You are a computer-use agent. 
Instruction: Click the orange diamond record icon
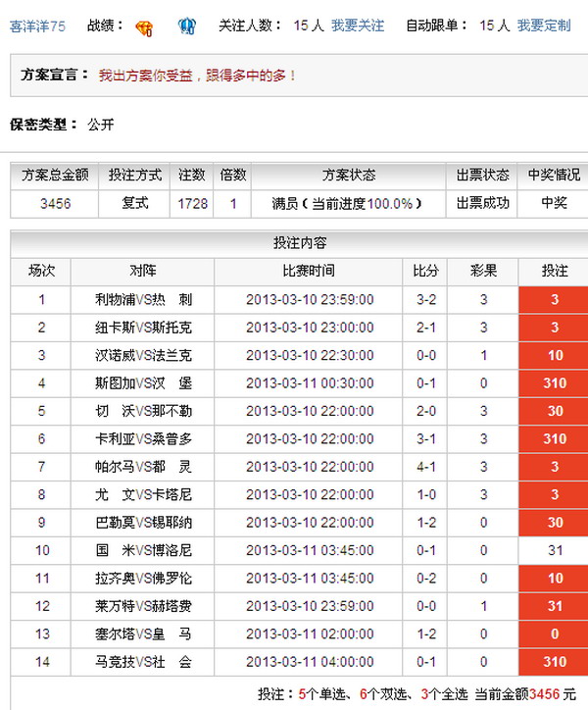144,26
